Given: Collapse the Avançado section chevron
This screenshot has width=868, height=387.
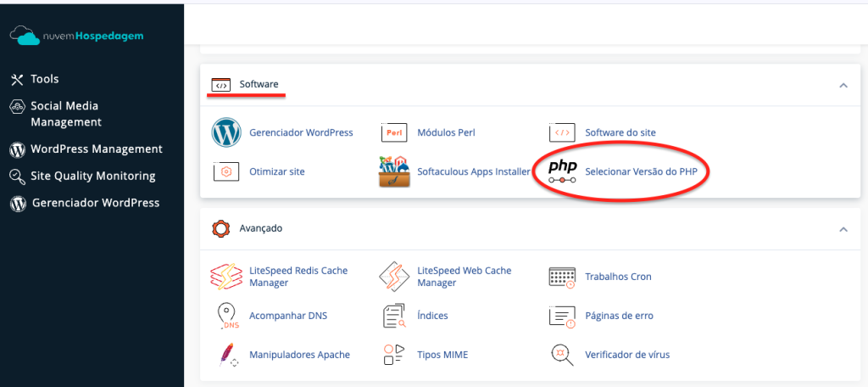Looking at the screenshot, I should coord(843,228).
